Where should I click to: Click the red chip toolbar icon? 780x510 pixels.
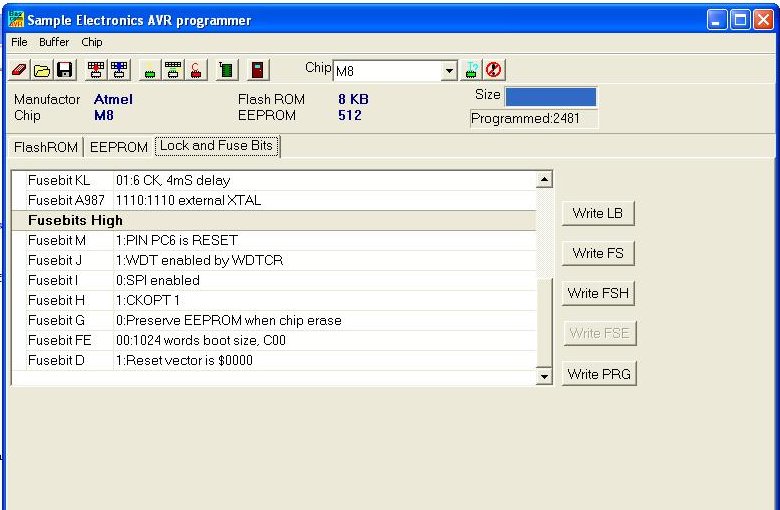pos(95,70)
